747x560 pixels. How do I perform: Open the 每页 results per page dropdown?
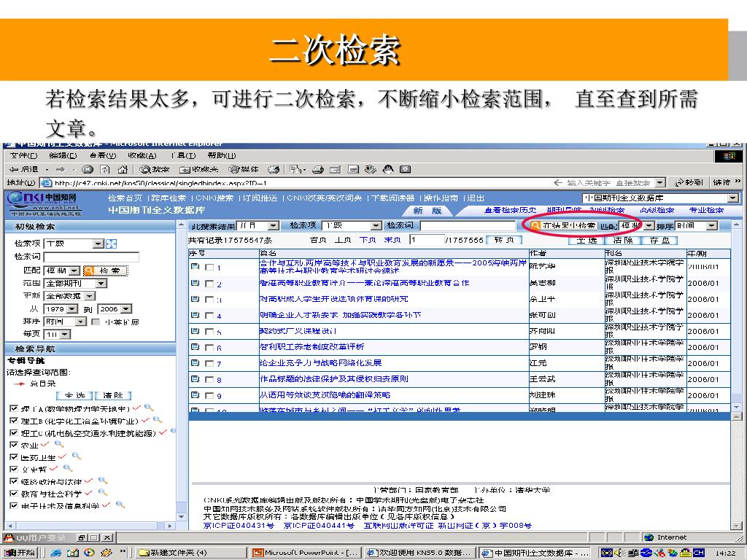[x=57, y=334]
